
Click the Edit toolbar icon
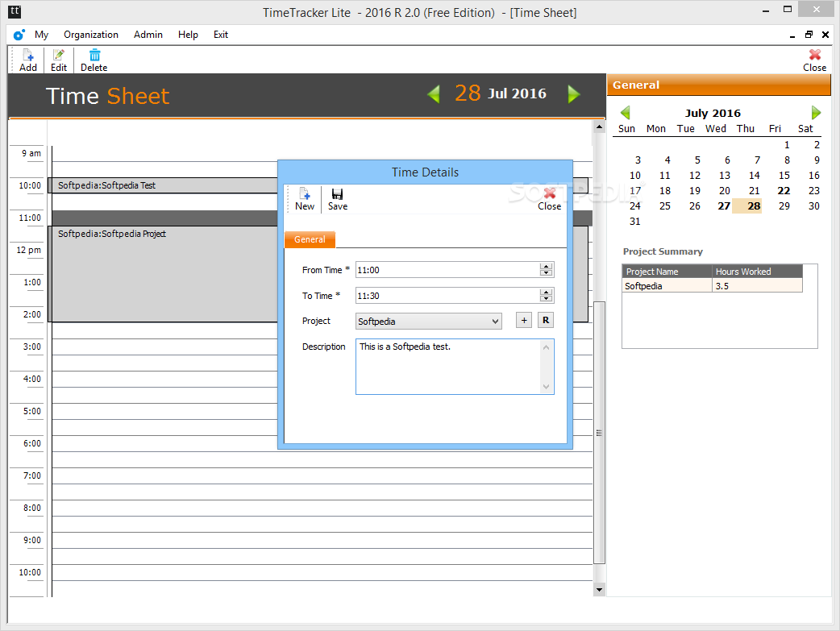click(58, 60)
